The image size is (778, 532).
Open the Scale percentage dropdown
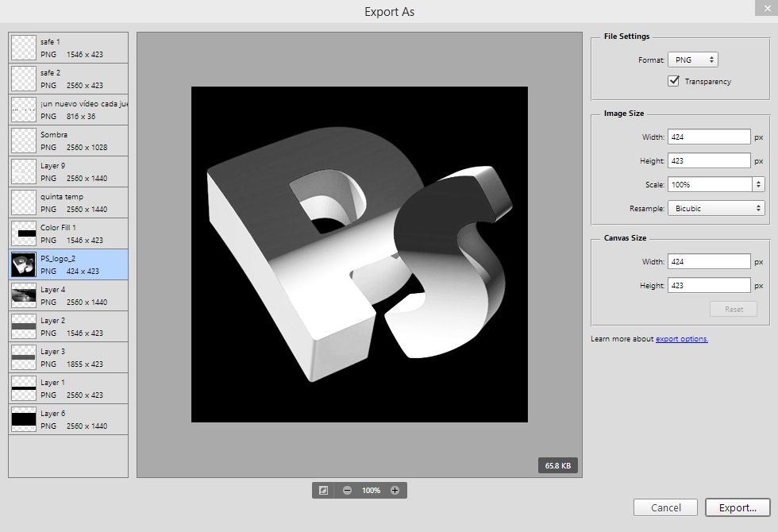point(758,184)
